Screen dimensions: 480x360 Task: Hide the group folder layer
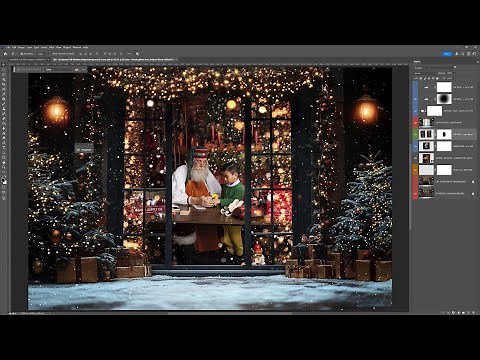(415, 111)
